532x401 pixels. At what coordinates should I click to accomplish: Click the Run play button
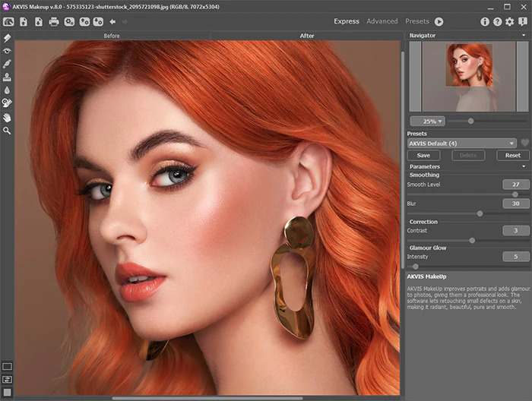(439, 22)
